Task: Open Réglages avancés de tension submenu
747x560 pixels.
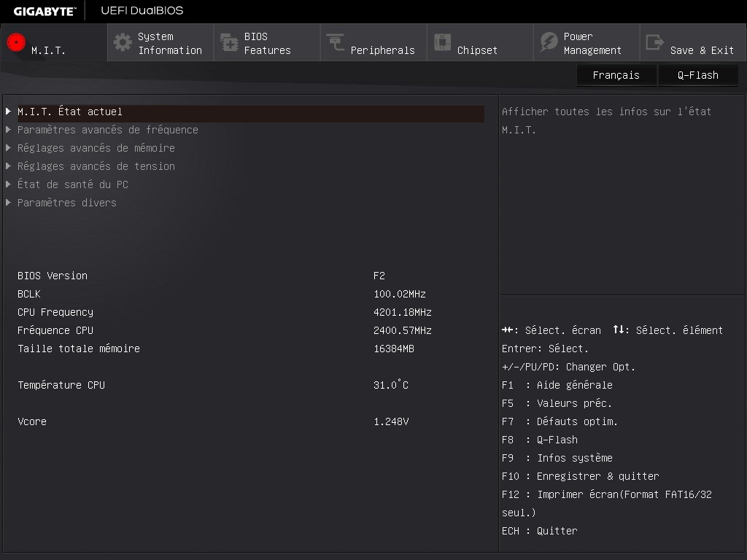Action: [96, 166]
